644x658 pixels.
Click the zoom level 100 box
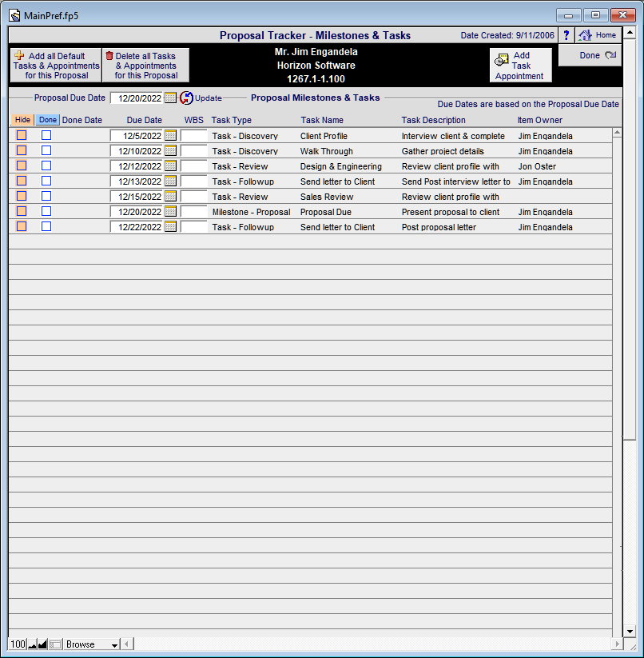[18, 644]
